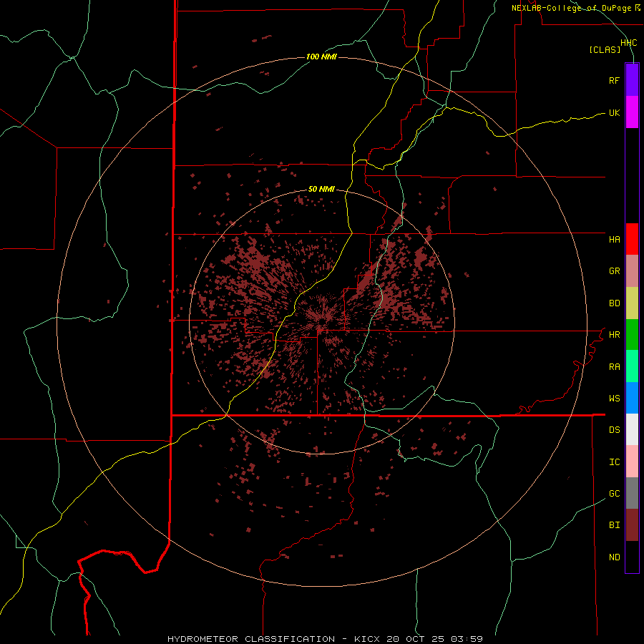Click the DS white legend color block
The height and width of the screenshot is (644, 644).
coord(632,429)
